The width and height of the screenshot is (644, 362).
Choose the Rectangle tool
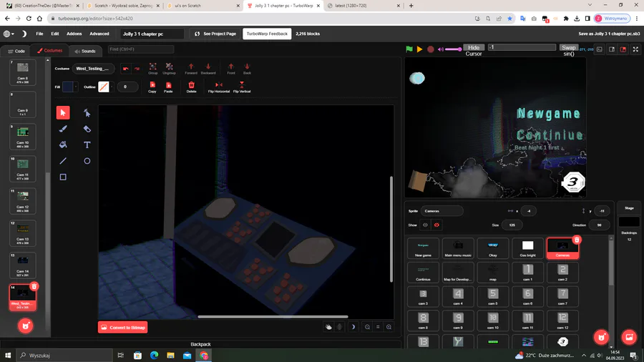tap(63, 177)
